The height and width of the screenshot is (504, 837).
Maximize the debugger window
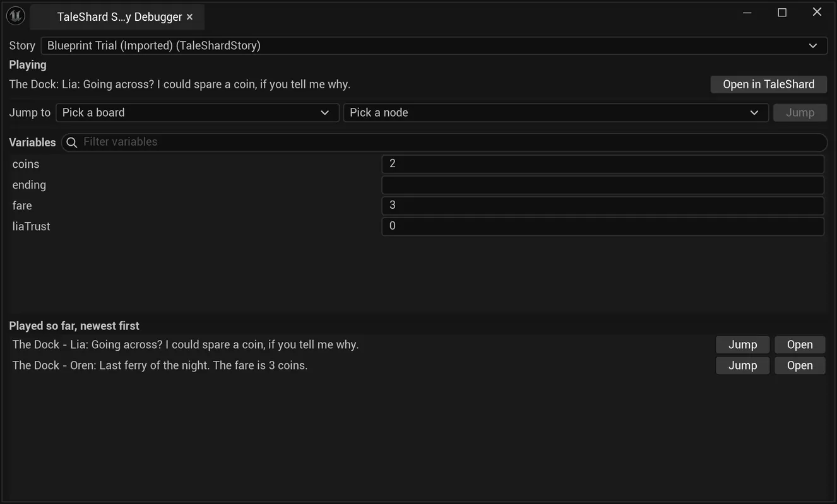pyautogui.click(x=782, y=13)
